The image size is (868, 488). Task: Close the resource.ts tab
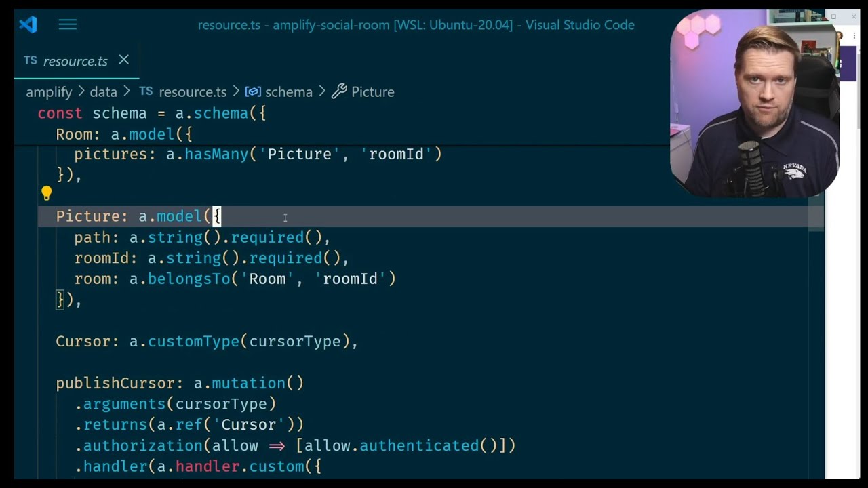point(123,60)
